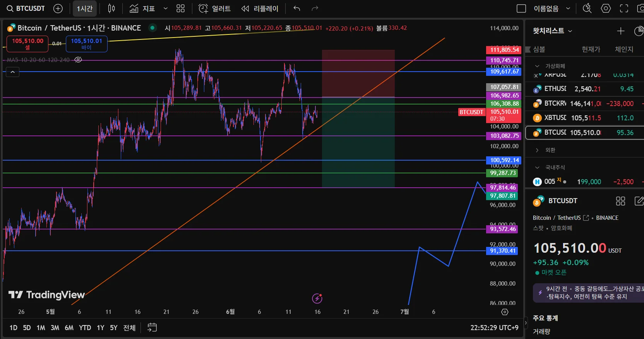Click the 109,617.67 blue price label

(504, 72)
